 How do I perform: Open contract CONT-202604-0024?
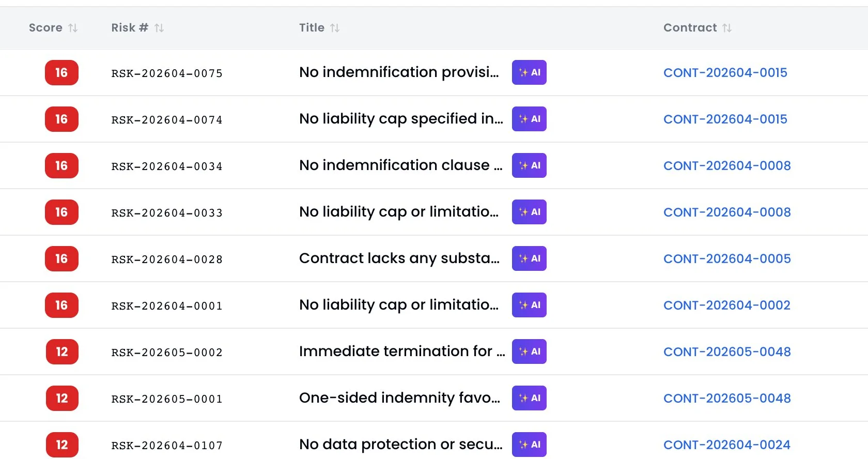[x=727, y=445]
